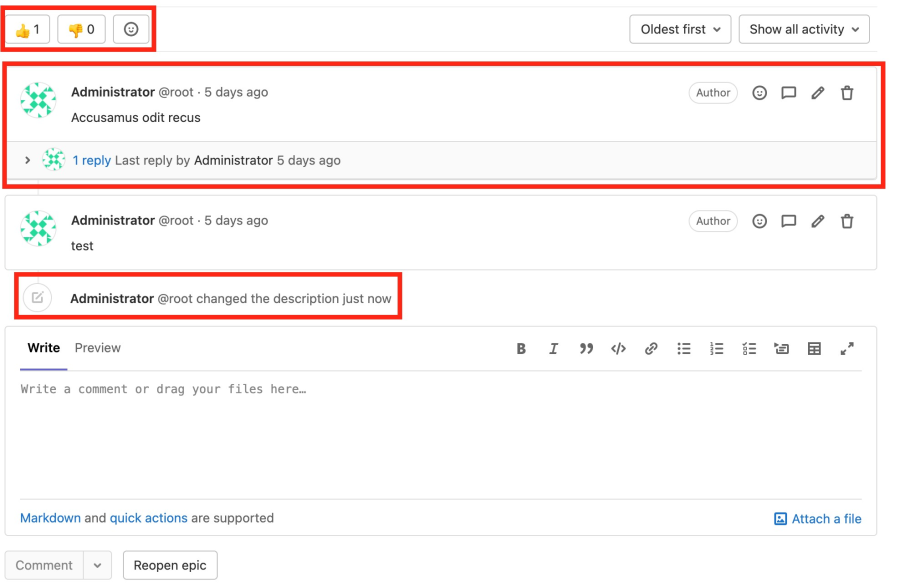Viewport: 900px width, 587px height.
Task: Click into the comment text area
Action: (x=440, y=430)
